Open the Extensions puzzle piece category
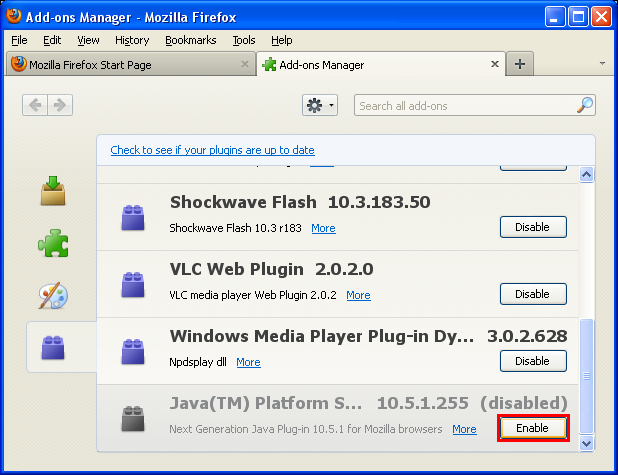 (x=53, y=243)
